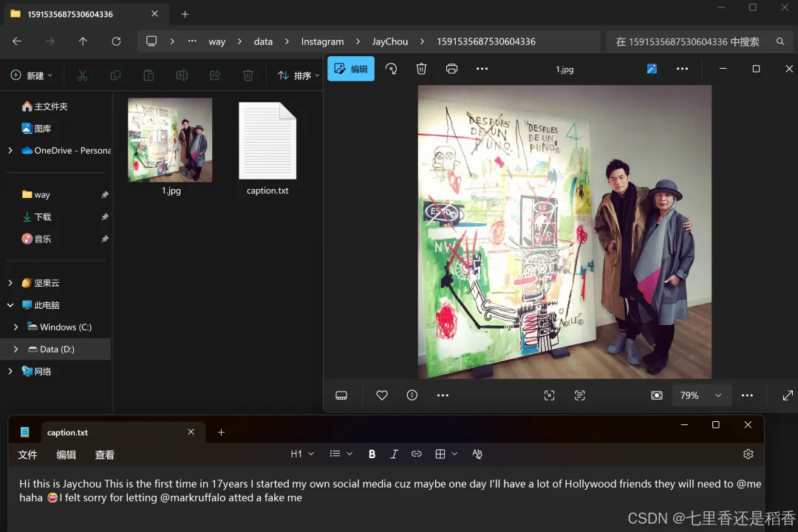Open more options next to print icon
The height and width of the screenshot is (532, 798).
(x=482, y=69)
